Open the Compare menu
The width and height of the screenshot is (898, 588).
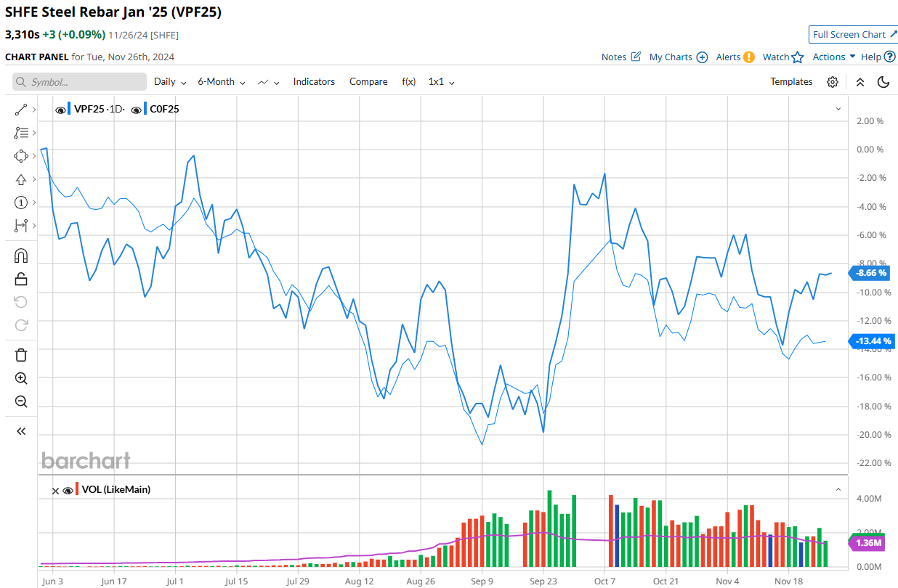tap(368, 82)
